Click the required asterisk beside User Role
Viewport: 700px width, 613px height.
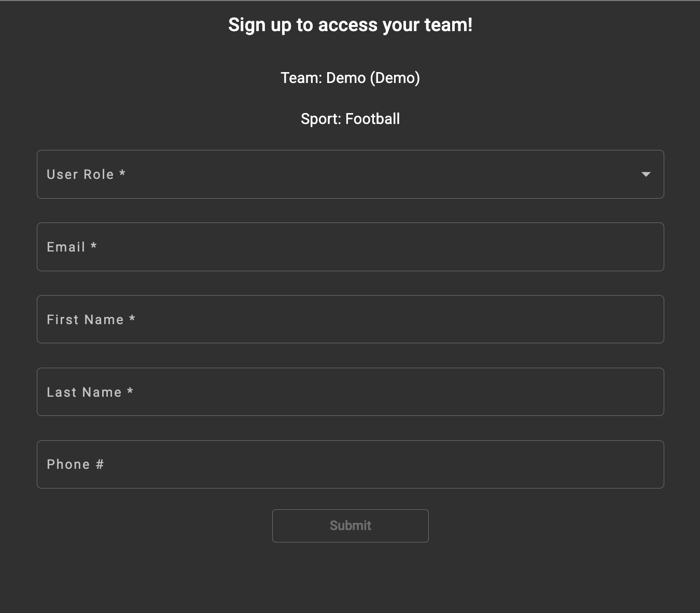[x=122, y=173]
